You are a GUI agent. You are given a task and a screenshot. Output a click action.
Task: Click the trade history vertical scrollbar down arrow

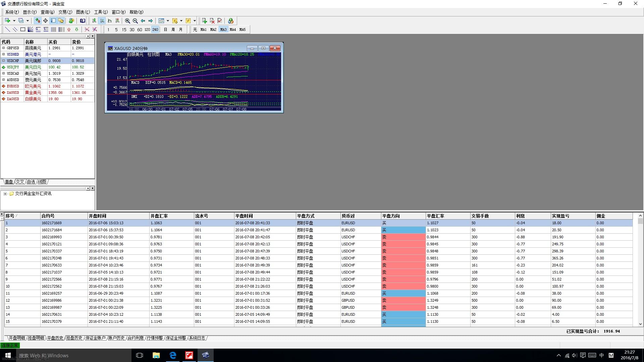point(640,324)
